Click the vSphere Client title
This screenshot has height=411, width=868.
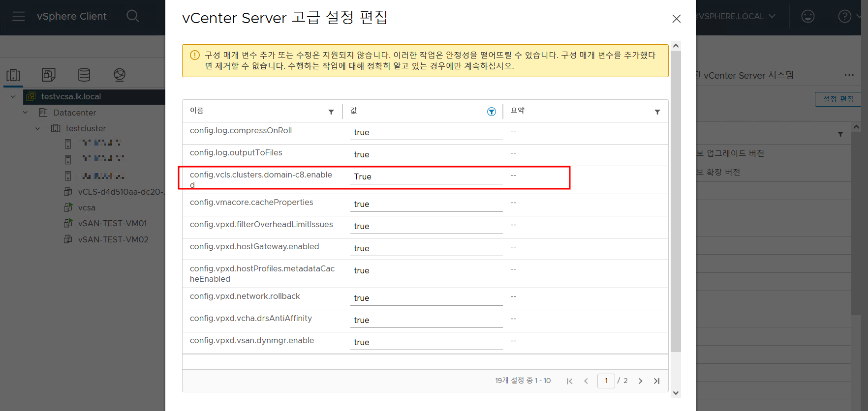72,16
